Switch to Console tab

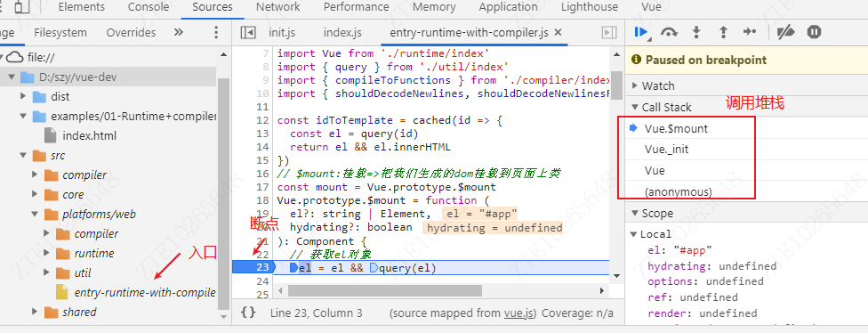149,7
